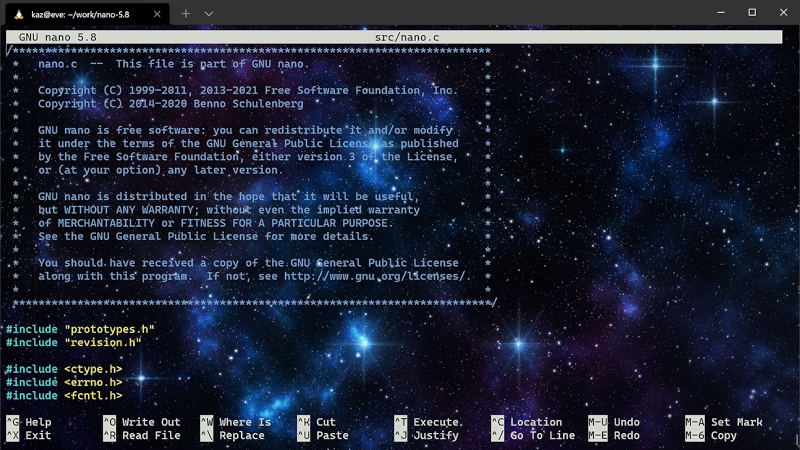Click the Tux penguin icon in the tab
The width and height of the screenshot is (800, 450).
coord(19,14)
